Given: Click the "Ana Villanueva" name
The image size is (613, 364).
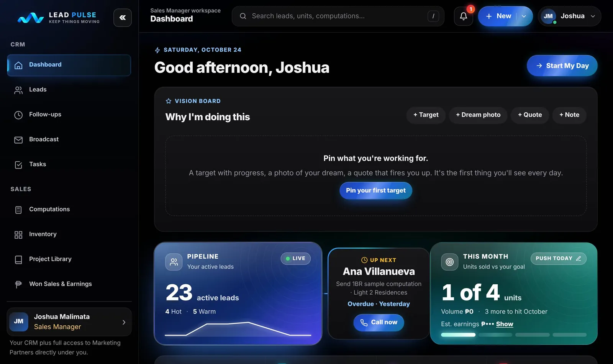Looking at the screenshot, I should pyautogui.click(x=379, y=272).
